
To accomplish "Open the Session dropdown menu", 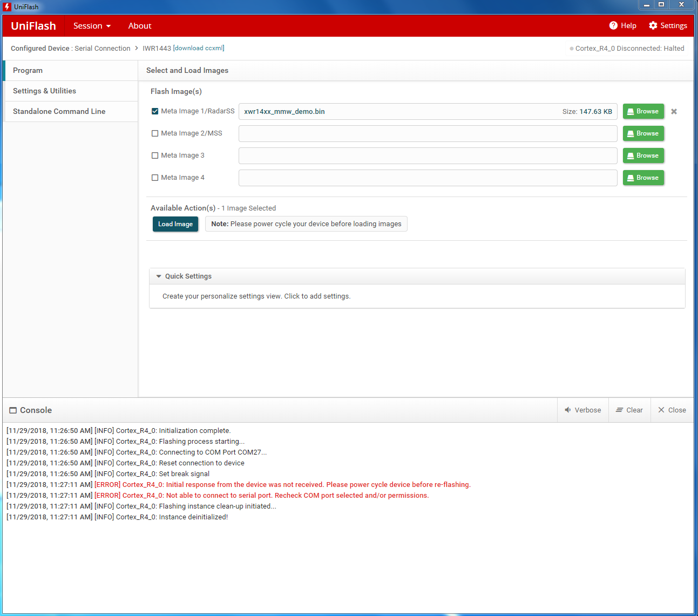I will coord(92,26).
